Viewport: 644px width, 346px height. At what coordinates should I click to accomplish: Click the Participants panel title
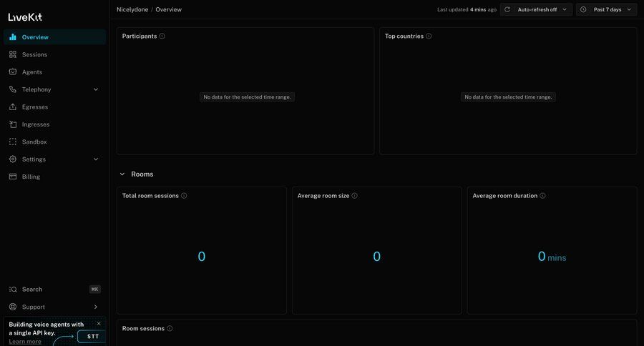point(140,36)
